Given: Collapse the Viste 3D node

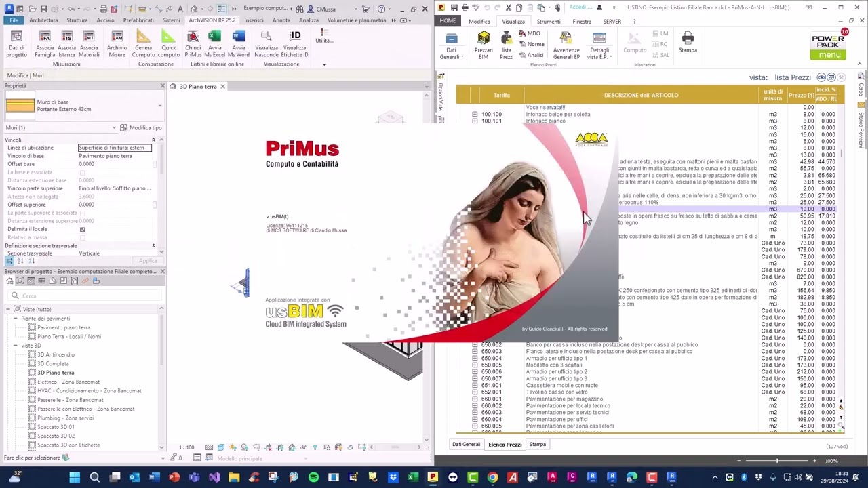Looking at the screenshot, I should click(16, 346).
